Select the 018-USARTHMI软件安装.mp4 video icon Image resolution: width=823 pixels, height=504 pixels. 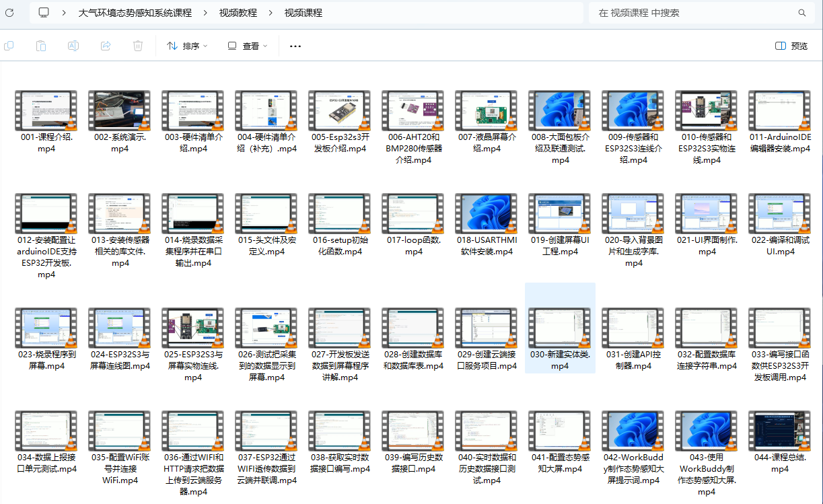pyautogui.click(x=487, y=213)
